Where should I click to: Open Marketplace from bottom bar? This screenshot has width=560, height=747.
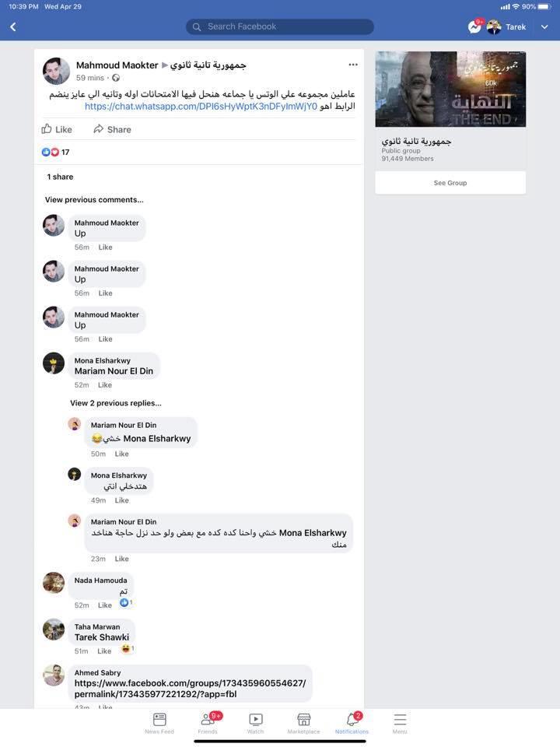(x=304, y=722)
